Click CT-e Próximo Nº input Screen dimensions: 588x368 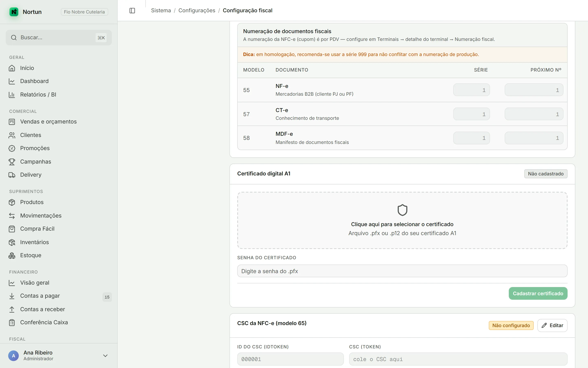point(534,114)
